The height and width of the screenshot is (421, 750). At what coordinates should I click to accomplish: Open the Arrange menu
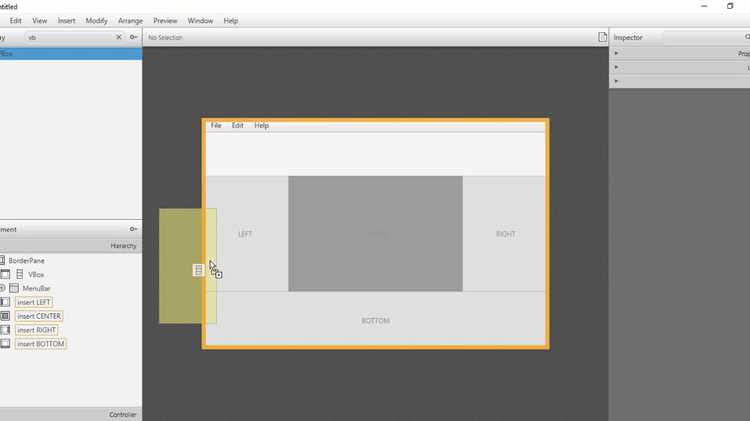[x=130, y=21]
